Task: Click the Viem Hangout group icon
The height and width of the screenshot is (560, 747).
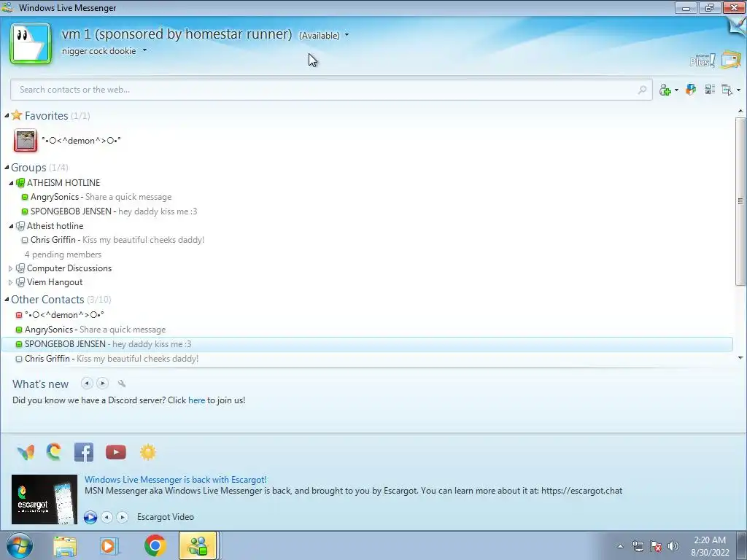Action: click(x=20, y=282)
